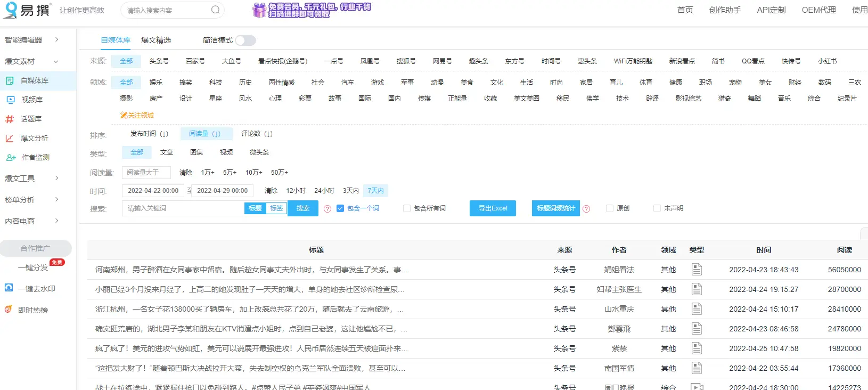Click top search input field
Viewport: 868px width, 390px height.
click(168, 10)
